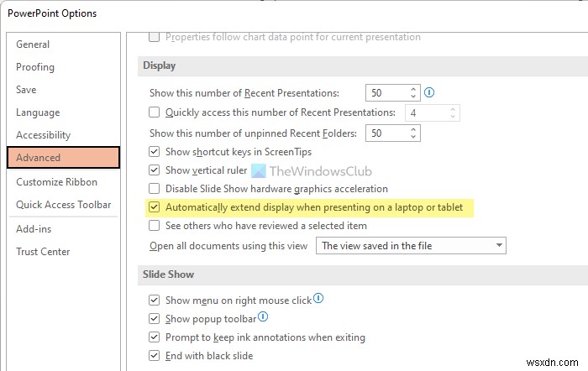Decrease the unpinned Recent Folders count
This screenshot has width=588, height=371.
point(413,137)
